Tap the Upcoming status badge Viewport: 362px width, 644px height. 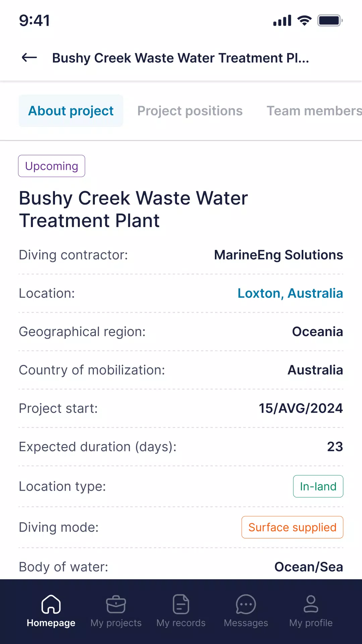point(52,166)
